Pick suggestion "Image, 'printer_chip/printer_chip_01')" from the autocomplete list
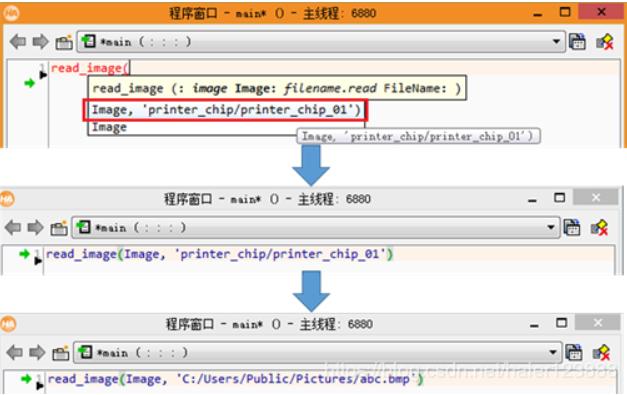 226,110
